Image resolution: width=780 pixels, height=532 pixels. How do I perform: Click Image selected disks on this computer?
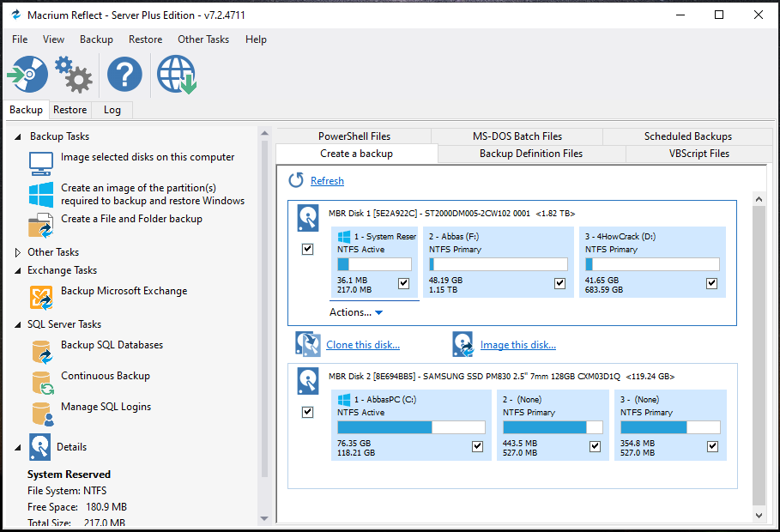[x=148, y=157]
